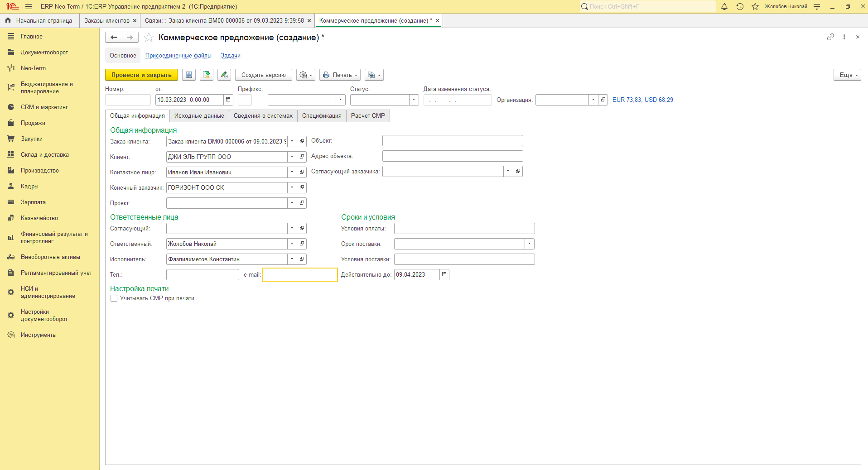Add document to favorites star outline

[x=149, y=38]
